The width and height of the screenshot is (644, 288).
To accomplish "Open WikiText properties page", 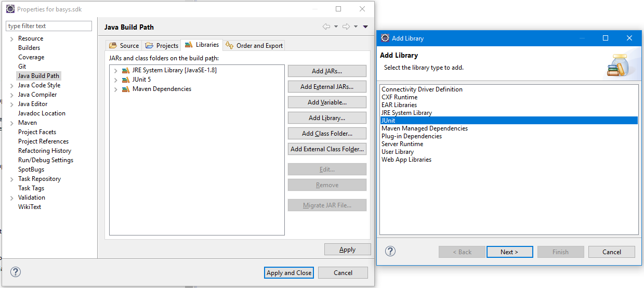I will (x=30, y=207).
